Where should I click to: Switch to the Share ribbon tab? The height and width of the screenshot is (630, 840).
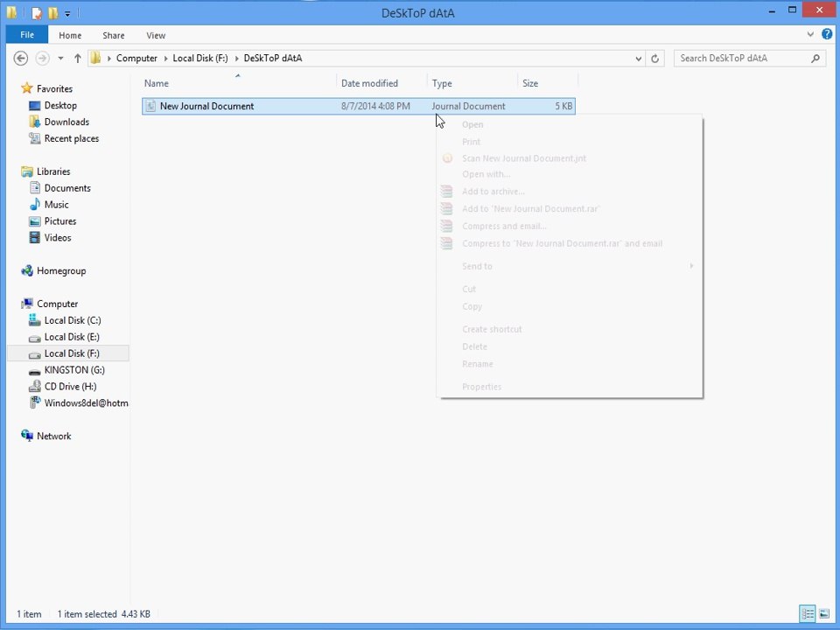click(x=114, y=35)
